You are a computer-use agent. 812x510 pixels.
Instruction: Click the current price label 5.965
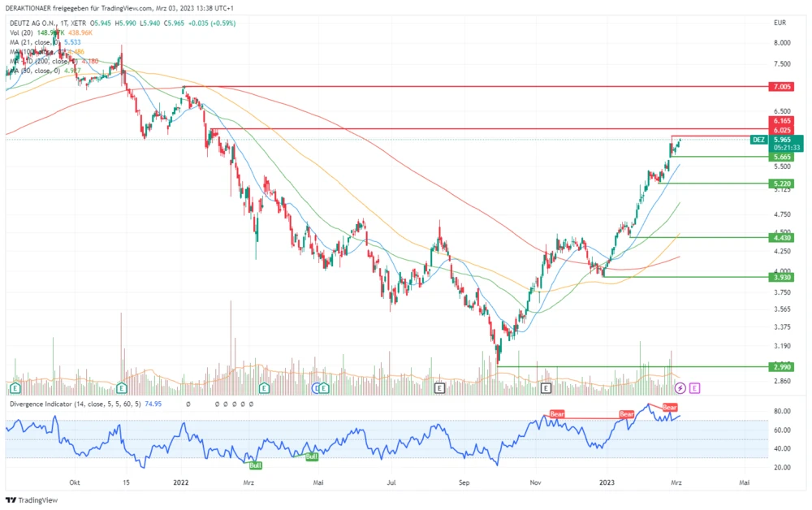[783, 140]
